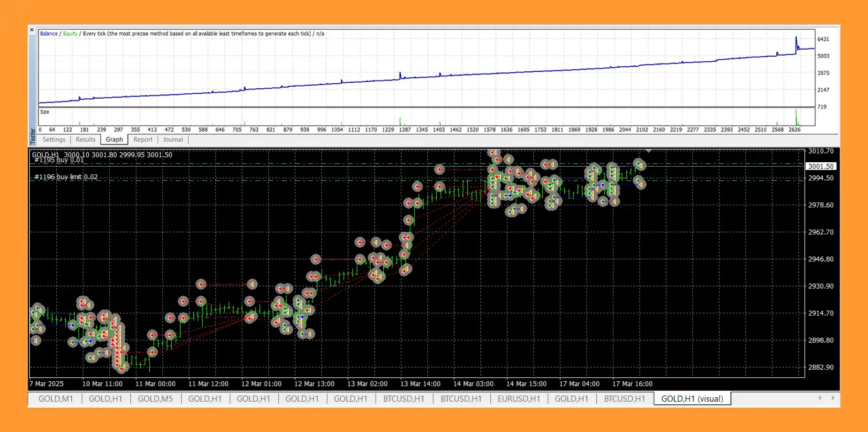Switch to the GOLD,M1 chart tab

(x=56, y=398)
